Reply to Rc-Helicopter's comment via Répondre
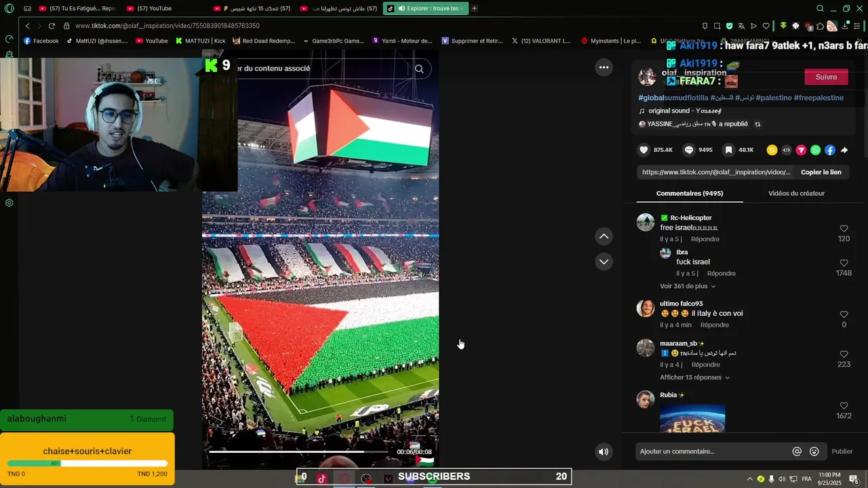Viewport: 868px width, 488px height. pos(705,239)
